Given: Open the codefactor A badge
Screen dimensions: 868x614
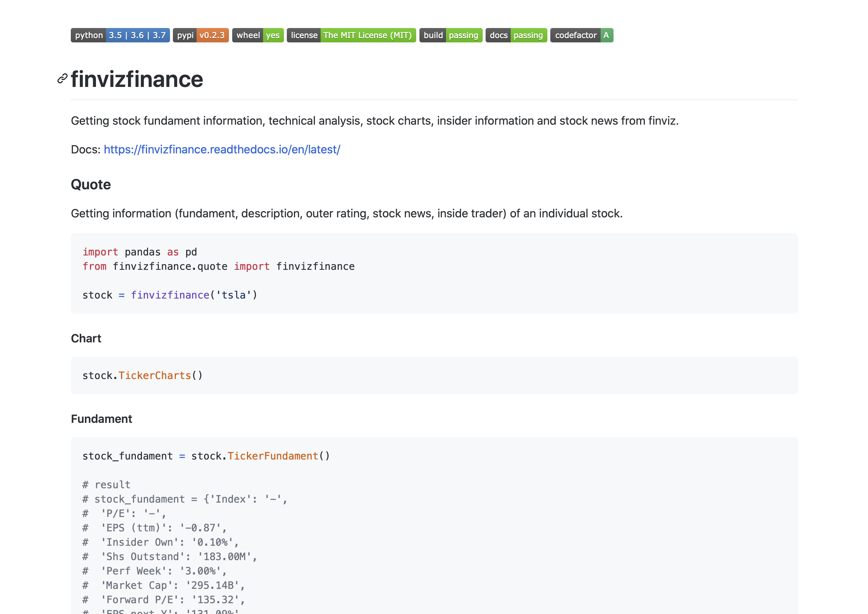Looking at the screenshot, I should point(582,35).
